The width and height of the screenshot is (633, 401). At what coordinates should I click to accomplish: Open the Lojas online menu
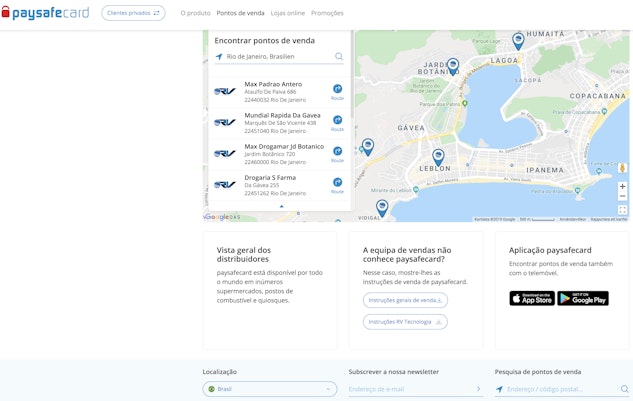pos(287,13)
